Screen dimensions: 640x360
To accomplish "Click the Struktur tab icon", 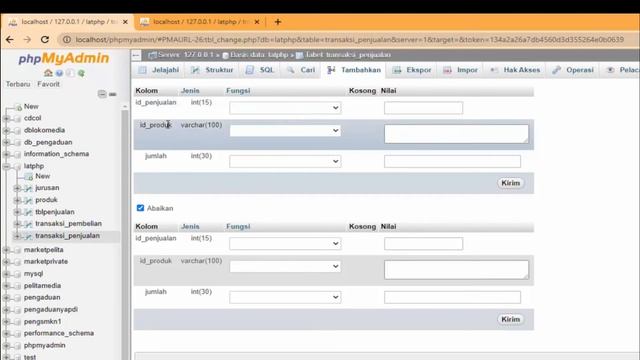I will click(196, 70).
